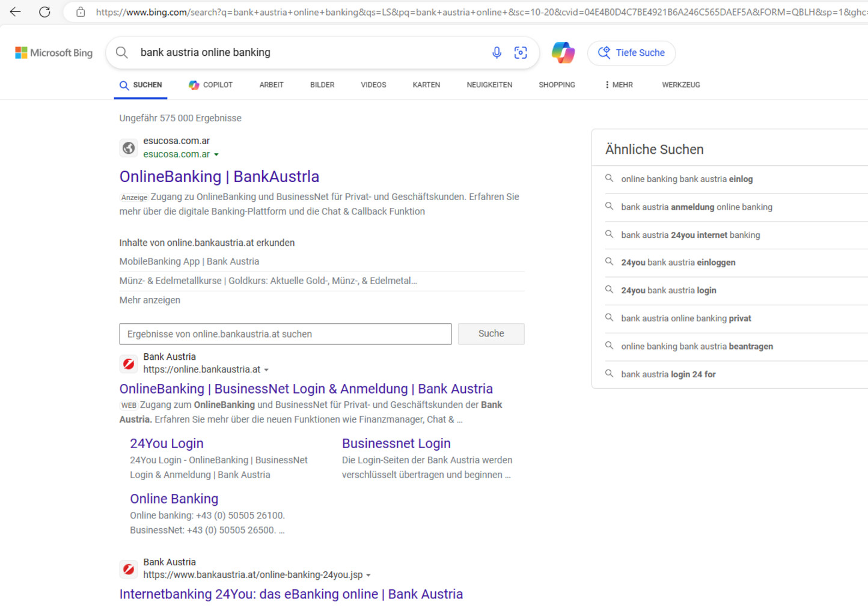Start voice search with microphone icon

[x=497, y=53]
